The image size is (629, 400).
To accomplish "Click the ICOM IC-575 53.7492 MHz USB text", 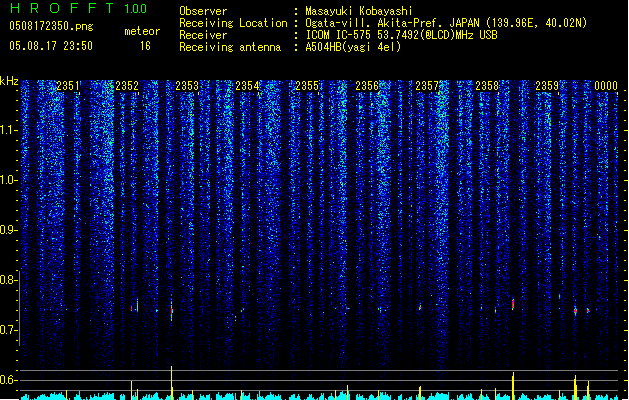I will [x=402, y=35].
